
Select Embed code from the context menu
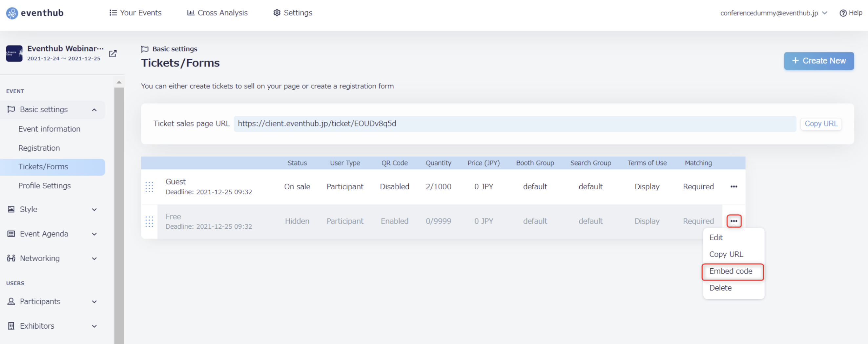tap(733, 271)
